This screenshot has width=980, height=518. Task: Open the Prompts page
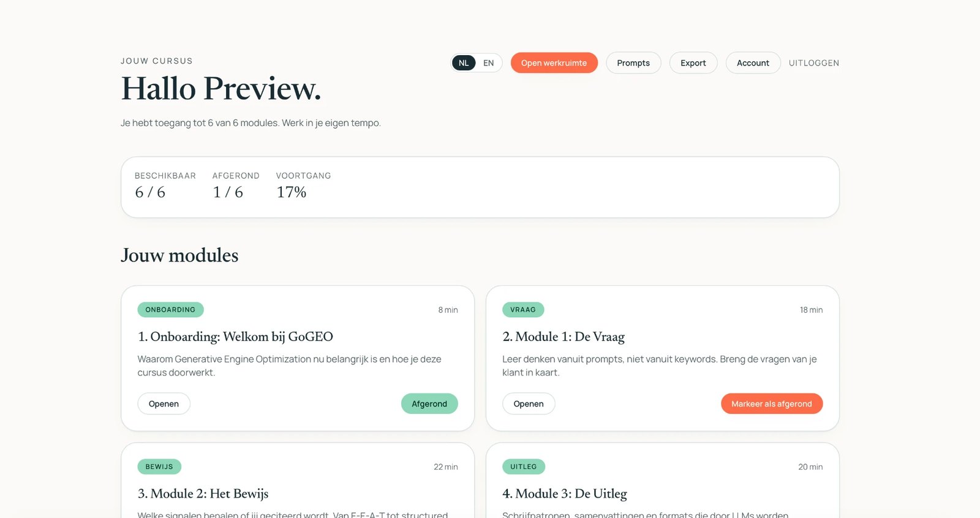pos(633,63)
